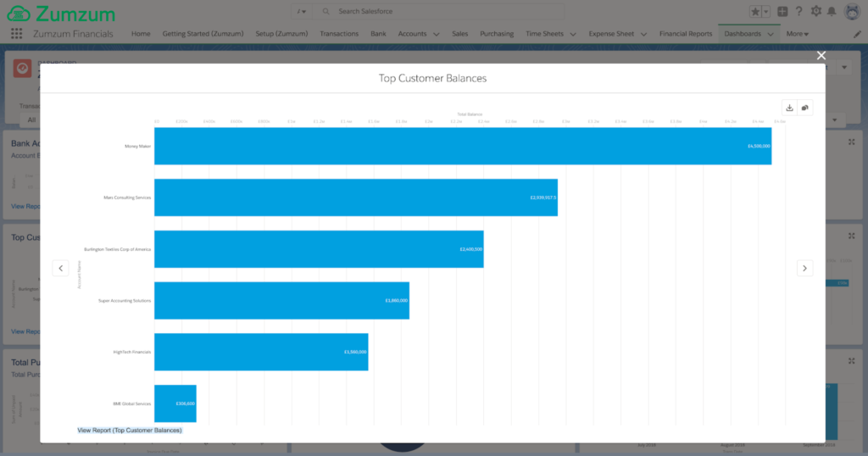868x456 pixels.
Task: Open the More navigation dropdown
Action: pyautogui.click(x=797, y=34)
